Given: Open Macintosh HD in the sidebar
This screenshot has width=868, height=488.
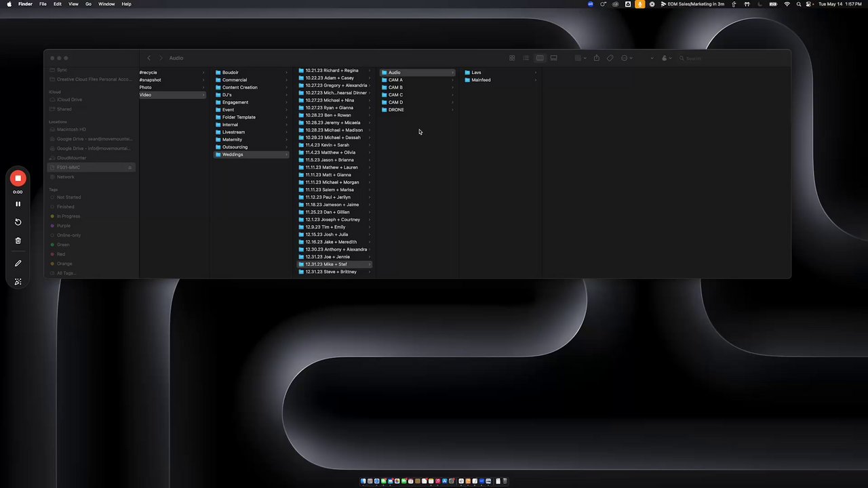Looking at the screenshot, I should coord(71,129).
